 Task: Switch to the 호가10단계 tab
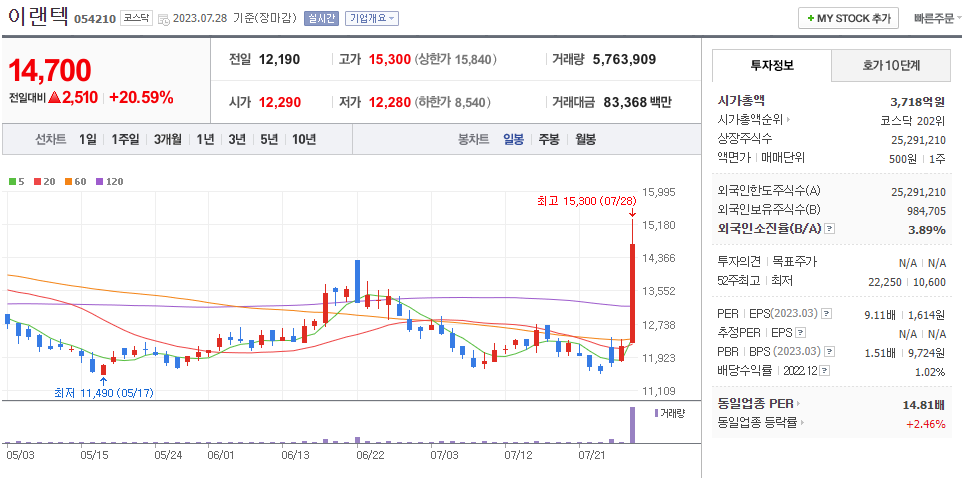[891, 65]
